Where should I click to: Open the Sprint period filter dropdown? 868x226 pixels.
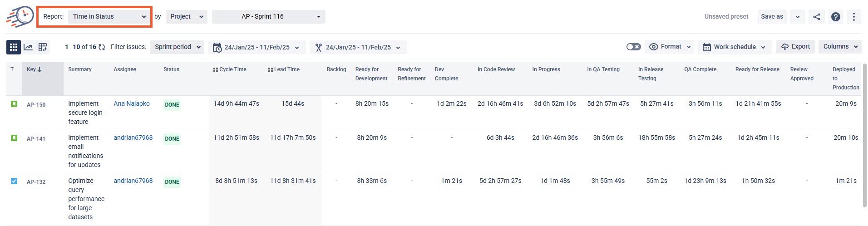177,47
